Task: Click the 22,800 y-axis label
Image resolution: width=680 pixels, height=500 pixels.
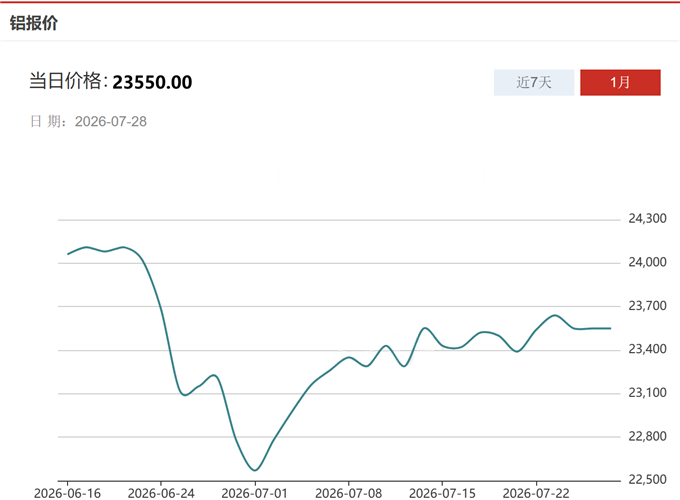Action: pyautogui.click(x=647, y=436)
